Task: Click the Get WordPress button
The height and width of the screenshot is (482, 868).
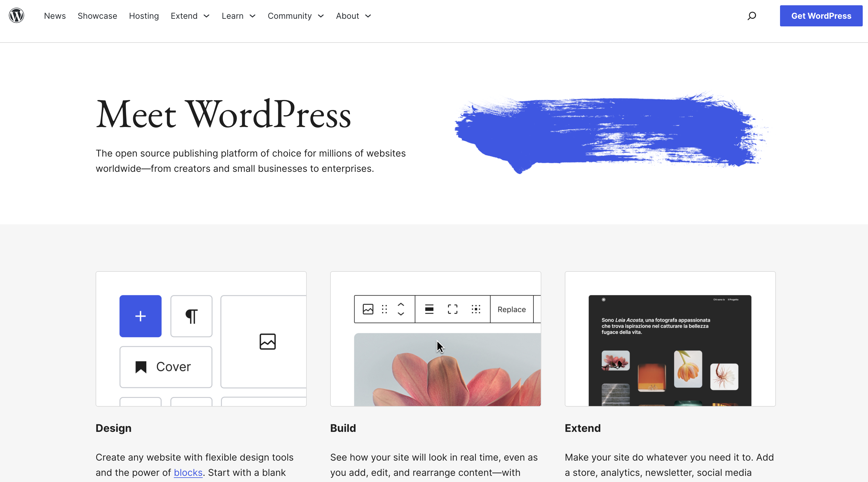Action: pos(821,16)
